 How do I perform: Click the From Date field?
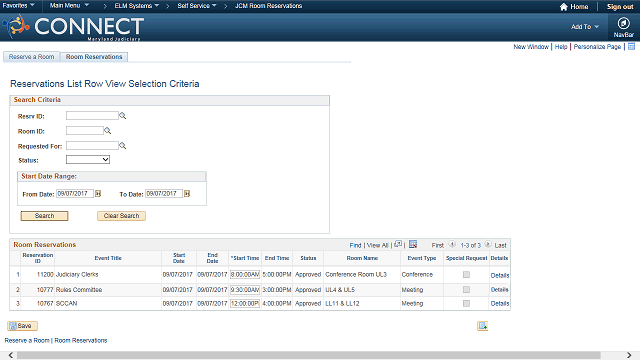(x=75, y=193)
